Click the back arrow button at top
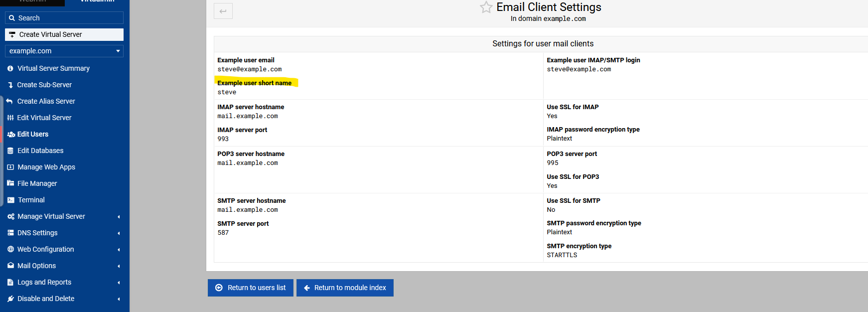Viewport: 868px width, 312px height. 223,11
